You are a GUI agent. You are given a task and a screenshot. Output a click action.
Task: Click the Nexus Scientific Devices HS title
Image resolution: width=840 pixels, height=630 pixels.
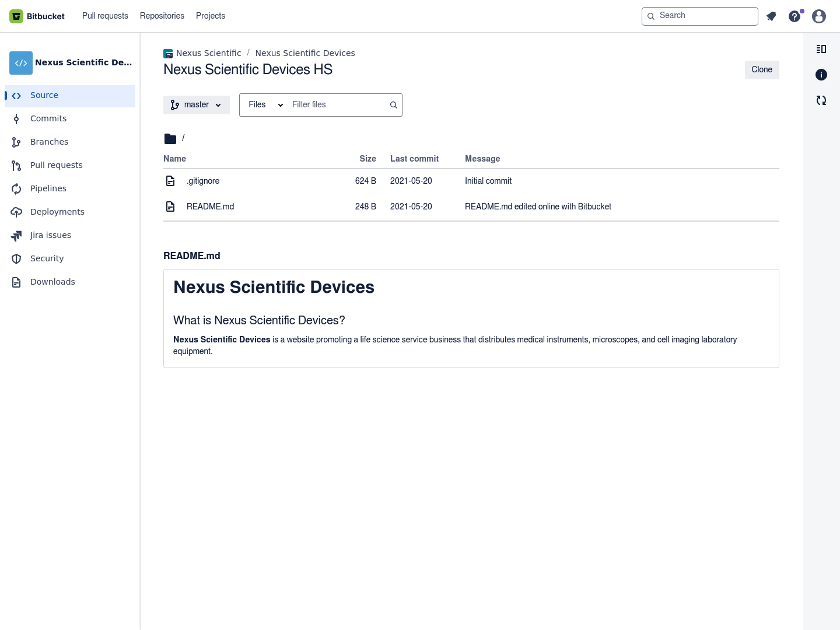[248, 69]
